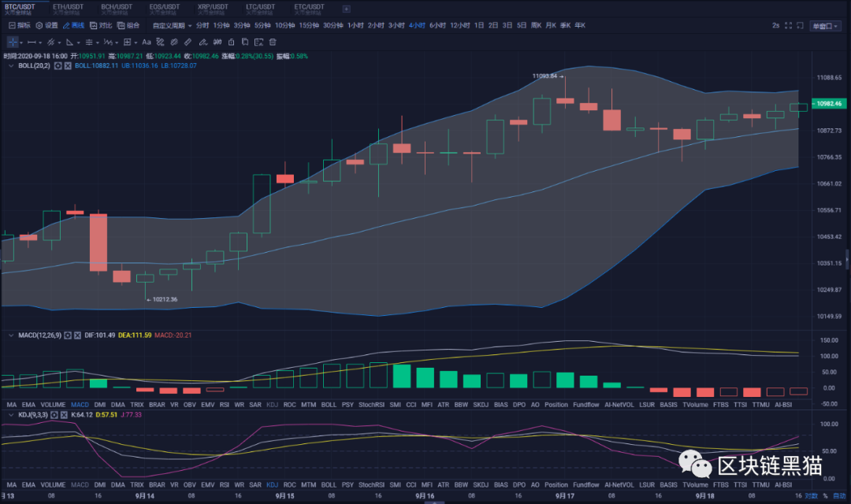Viewport: 851px width, 504px height.
Task: Switch to the ETC/USDT tab
Action: point(309,9)
